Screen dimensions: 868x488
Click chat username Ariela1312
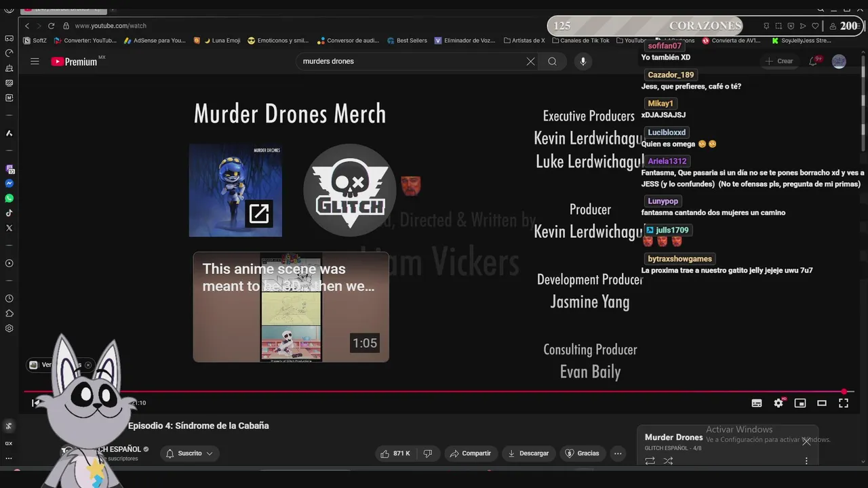(x=667, y=161)
